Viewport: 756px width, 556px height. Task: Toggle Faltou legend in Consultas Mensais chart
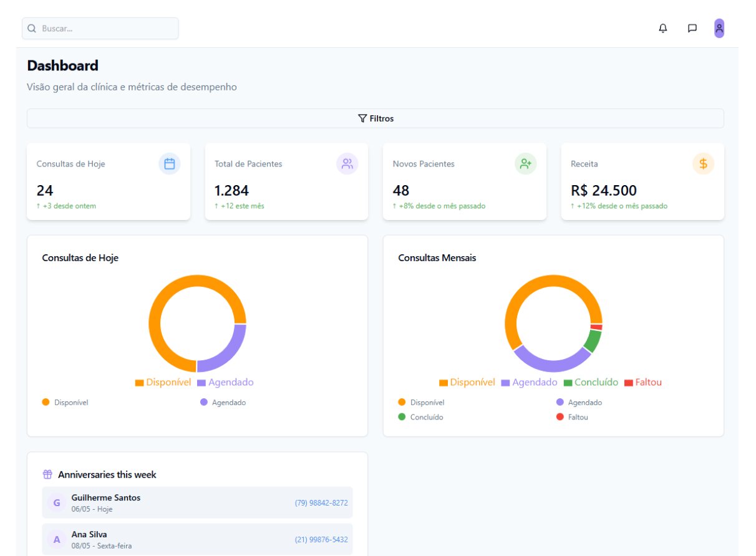642,382
